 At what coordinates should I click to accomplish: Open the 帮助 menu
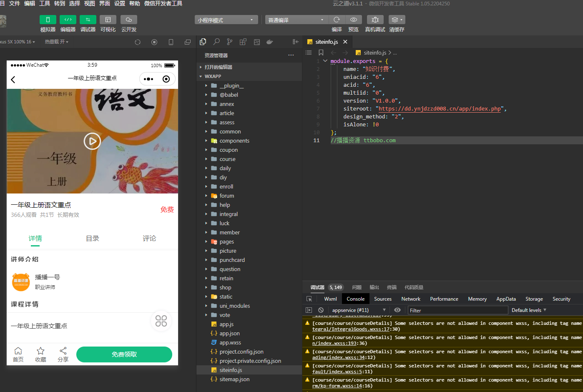tap(135, 3)
